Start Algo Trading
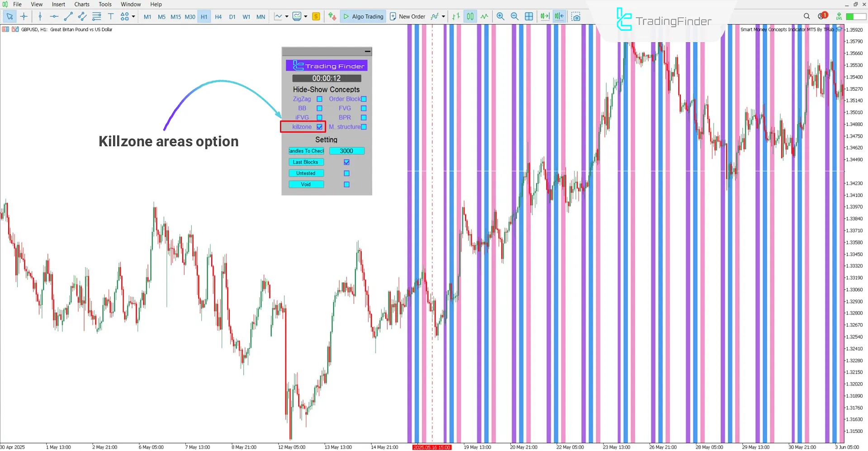This screenshot has height=451, width=868. pos(363,16)
